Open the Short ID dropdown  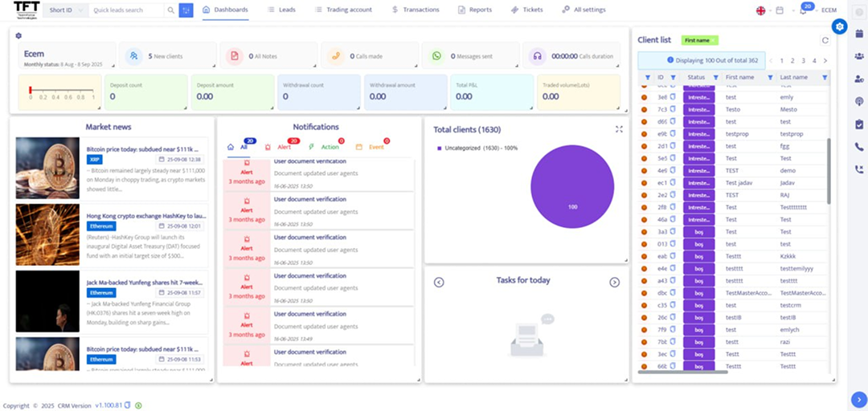pos(66,10)
